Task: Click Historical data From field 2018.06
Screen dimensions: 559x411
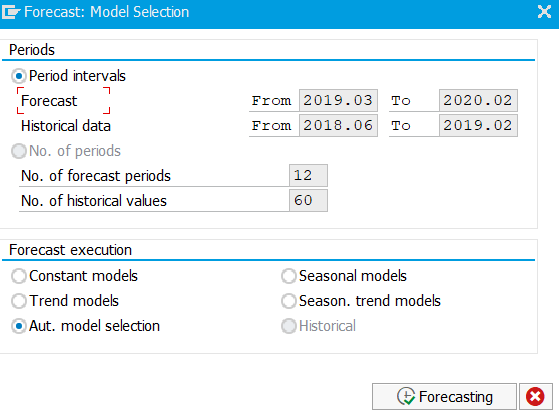Action: [x=338, y=125]
